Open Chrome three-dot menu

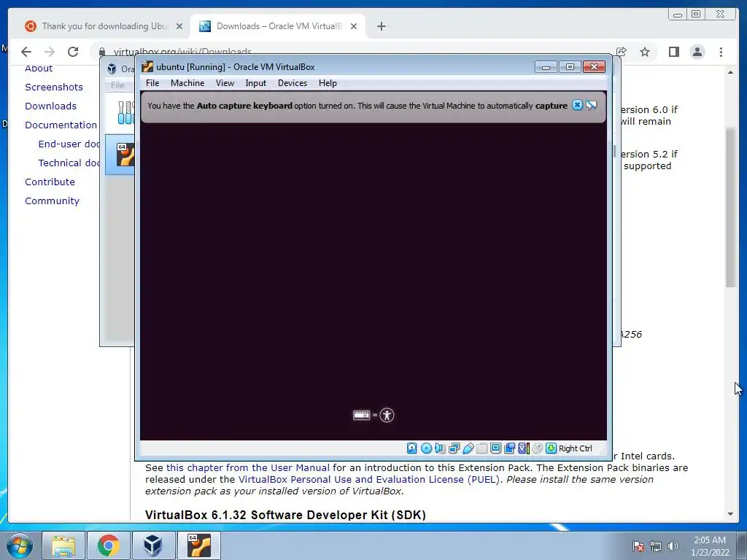point(721,52)
